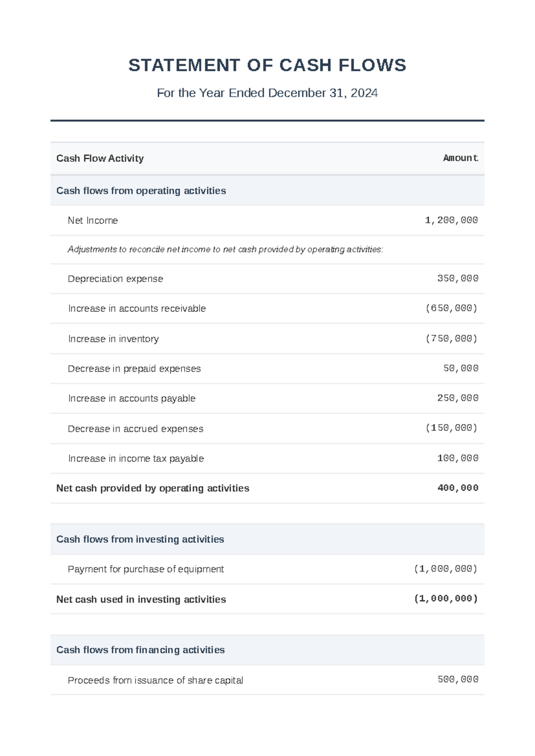Select 'Cash flows from investing activities' heading
Viewport: 535px width, 756px height.
point(140,539)
